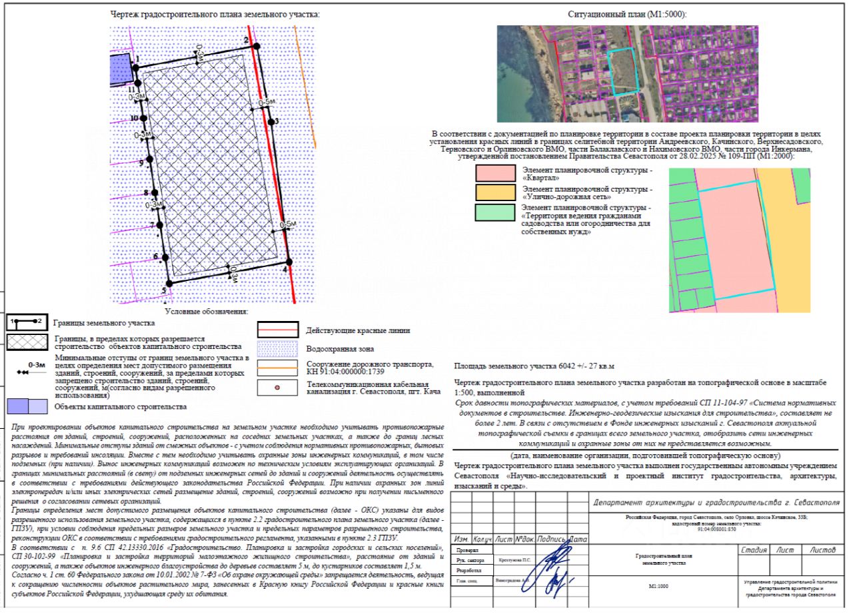Click boundary point 7 on the plot drawing
Screen dimensions: 853x616
tap(160, 224)
